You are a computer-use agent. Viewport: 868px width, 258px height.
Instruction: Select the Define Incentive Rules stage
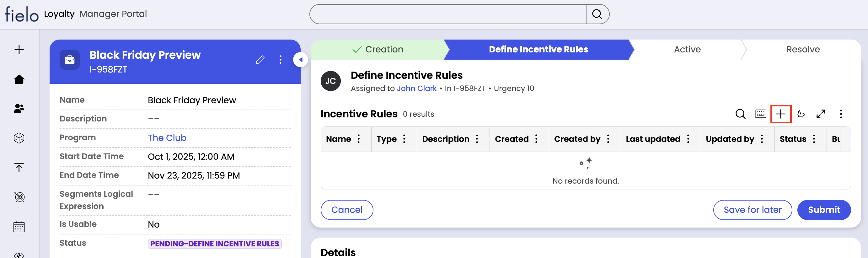[x=538, y=50]
